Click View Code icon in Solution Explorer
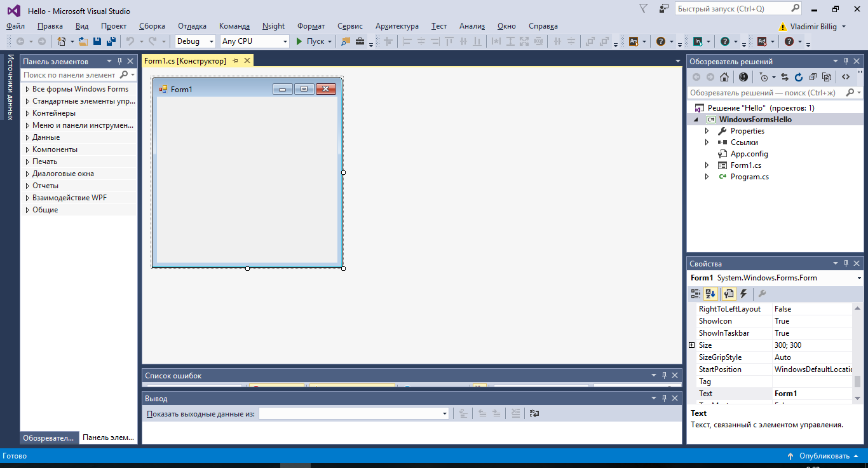 click(x=846, y=77)
